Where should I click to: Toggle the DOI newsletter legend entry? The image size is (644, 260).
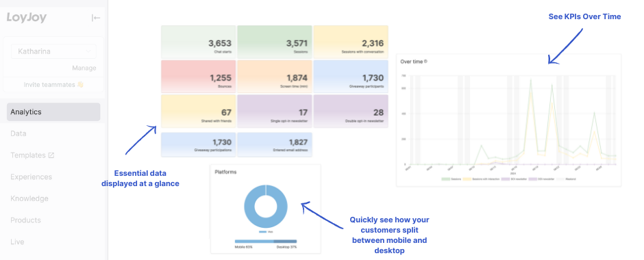tap(541, 179)
